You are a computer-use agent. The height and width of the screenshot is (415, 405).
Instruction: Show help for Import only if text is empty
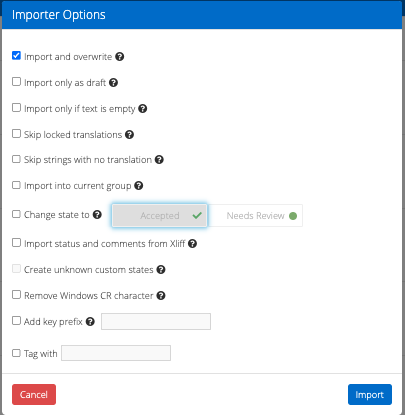pos(143,108)
